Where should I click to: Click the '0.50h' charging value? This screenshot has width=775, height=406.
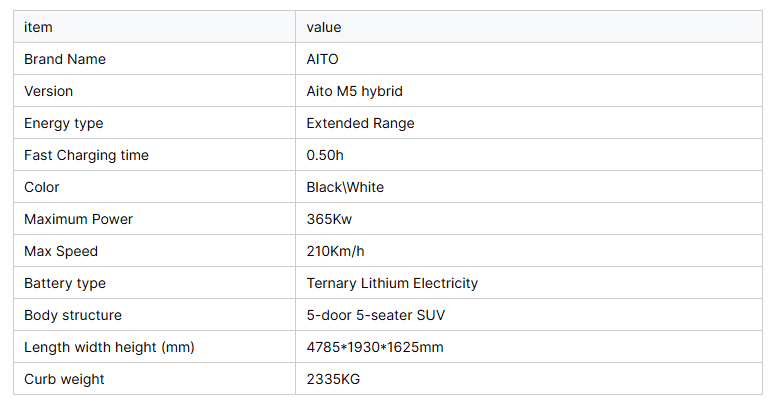point(326,155)
